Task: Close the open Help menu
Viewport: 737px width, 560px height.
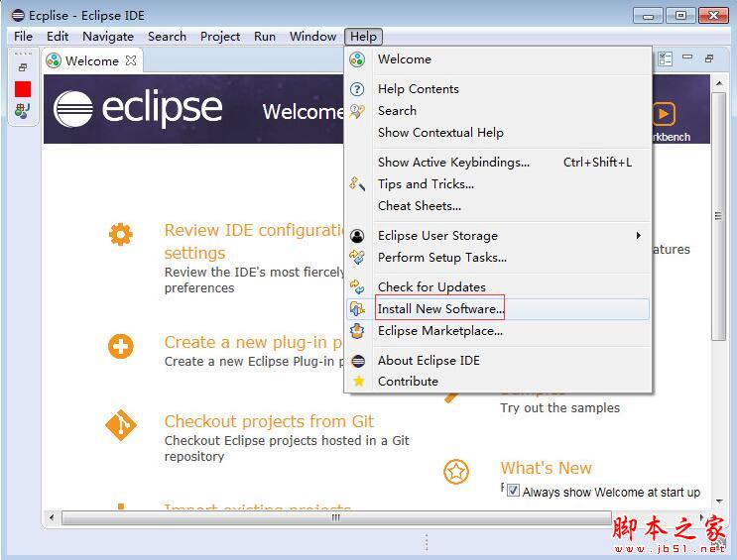Action: tap(363, 36)
